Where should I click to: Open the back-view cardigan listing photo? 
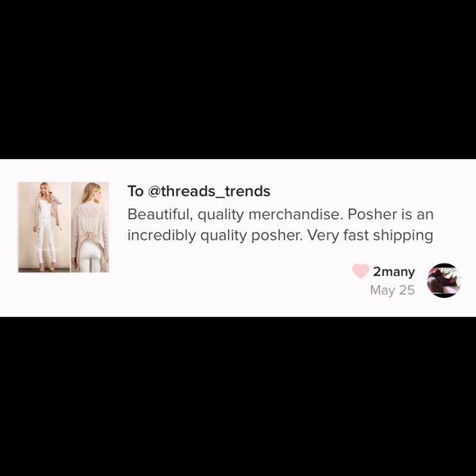tap(89, 227)
